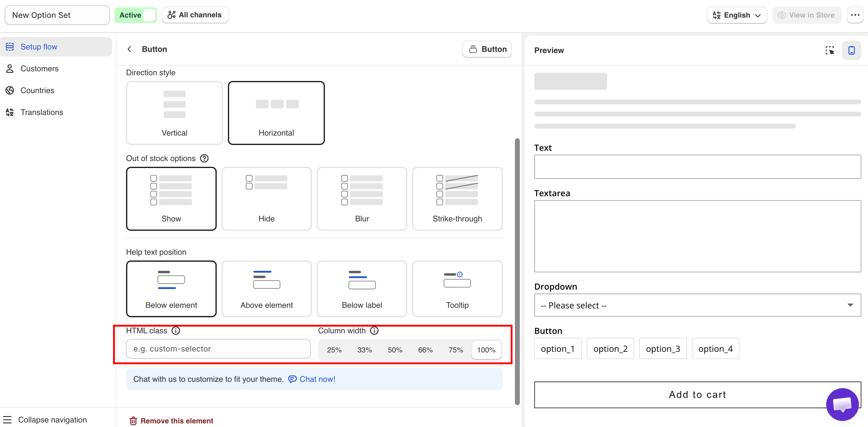This screenshot has height=427, width=868.
Task: Click the back arrow beside the Button heading
Action: point(129,49)
